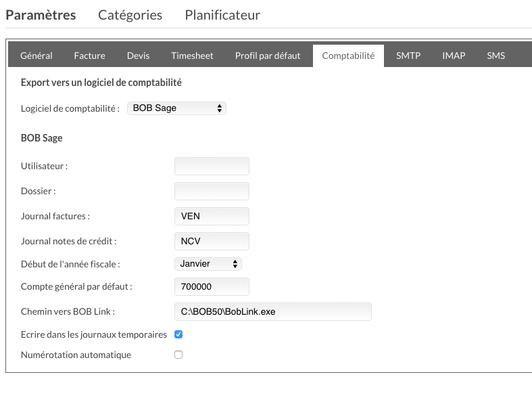The width and height of the screenshot is (532, 400).
Task: Select the Compte général par défaut field
Action: (212, 286)
